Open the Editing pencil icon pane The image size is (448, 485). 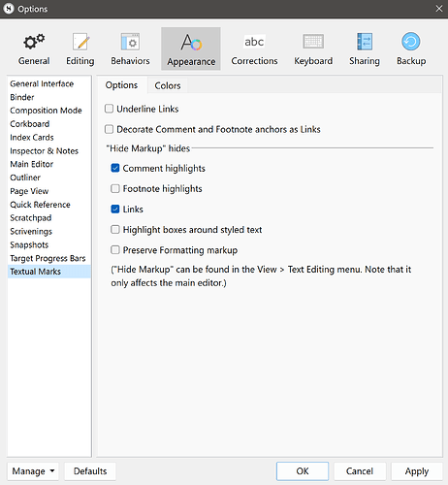pos(80,49)
